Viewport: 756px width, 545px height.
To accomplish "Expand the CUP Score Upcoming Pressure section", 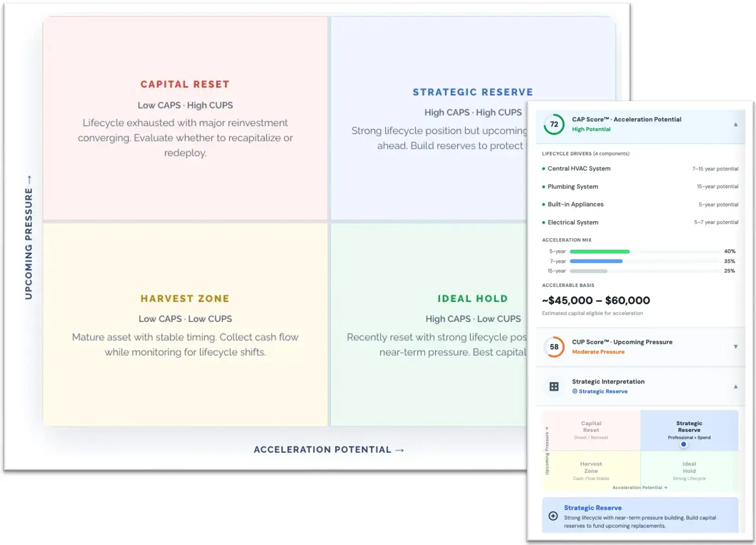I will point(736,347).
